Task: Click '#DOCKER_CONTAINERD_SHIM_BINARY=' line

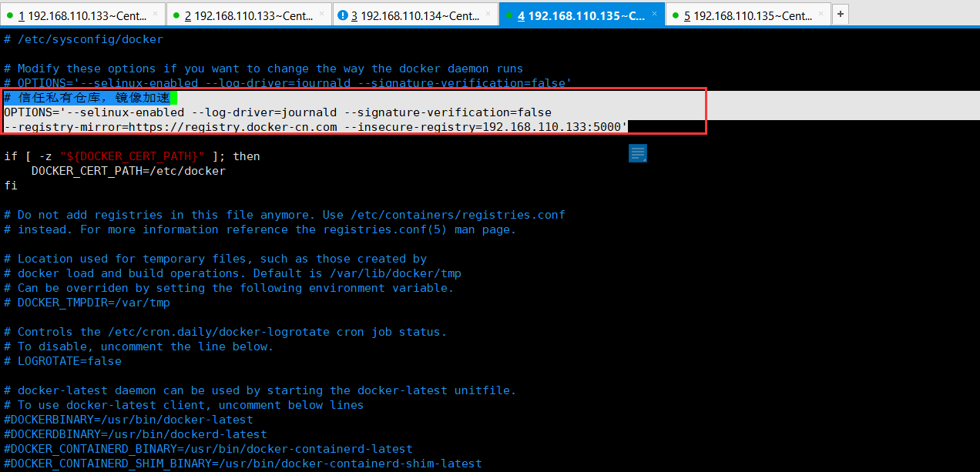Action: (x=243, y=464)
